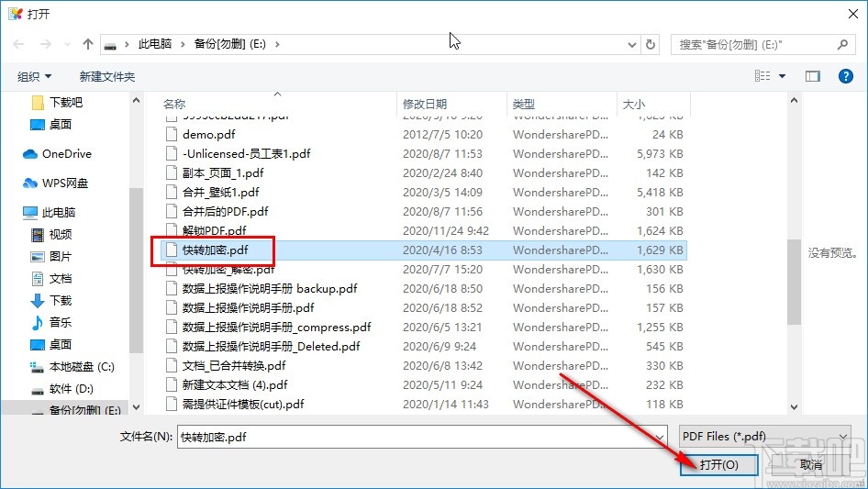The image size is (868, 489).
Task: Select 此电脑 in the navigation tree
Action: 50,212
